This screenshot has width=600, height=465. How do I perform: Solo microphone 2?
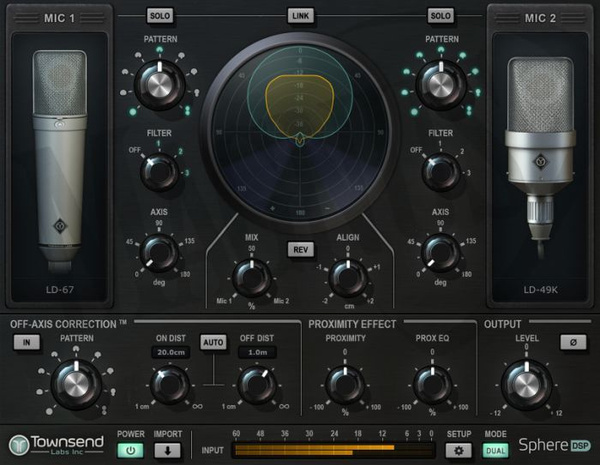pos(440,16)
